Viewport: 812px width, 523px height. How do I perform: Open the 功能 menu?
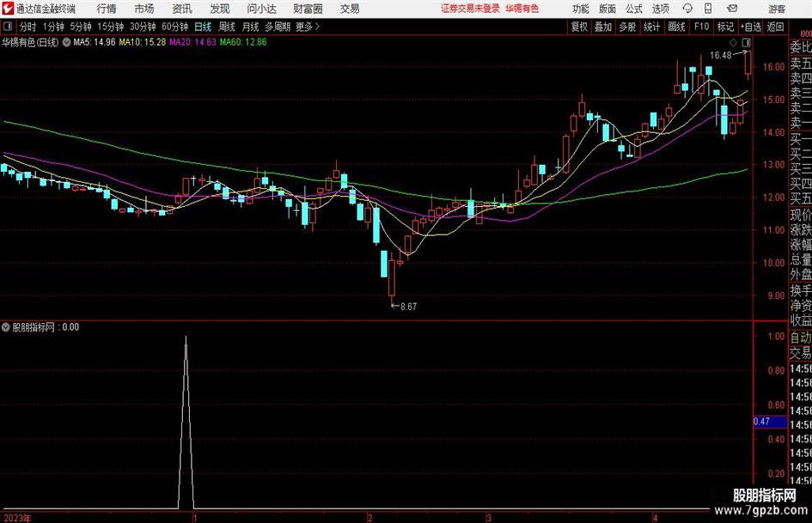581,9
